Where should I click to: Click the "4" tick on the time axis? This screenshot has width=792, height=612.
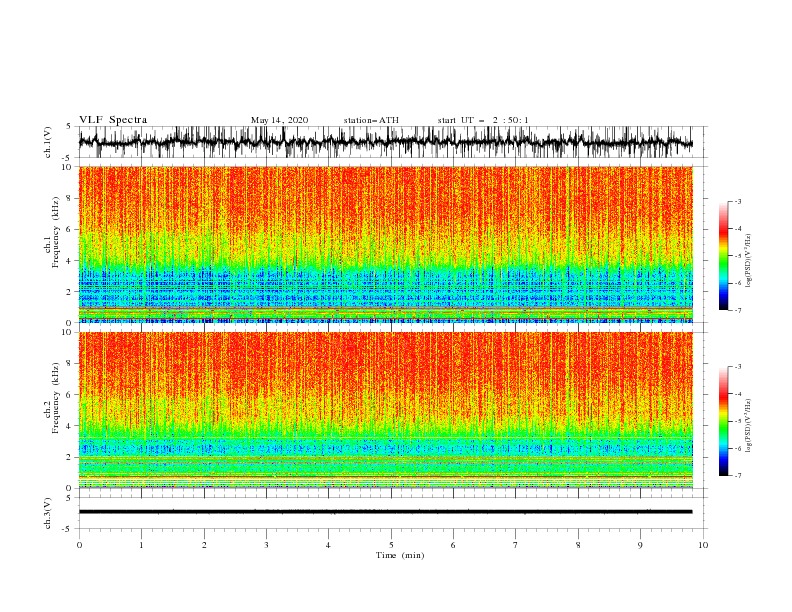(328, 545)
